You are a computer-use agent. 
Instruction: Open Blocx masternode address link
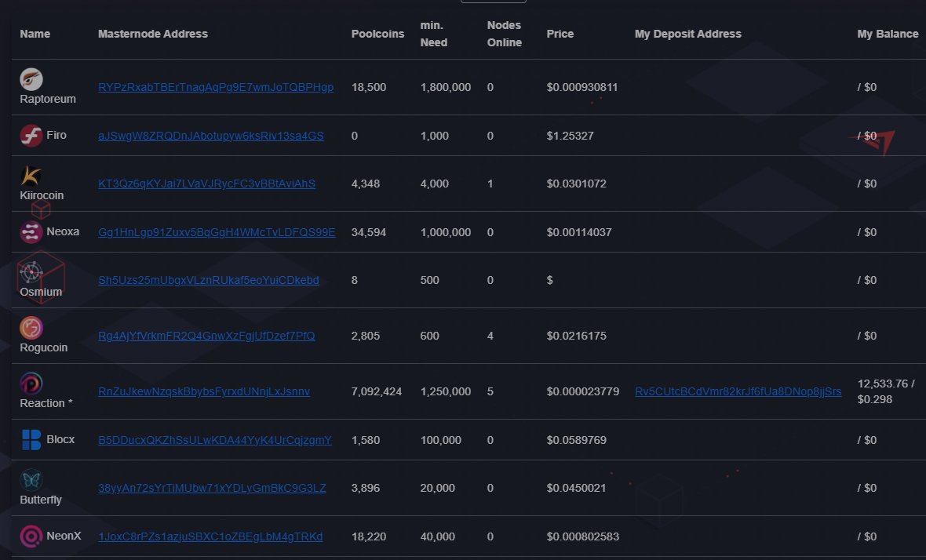pos(215,440)
